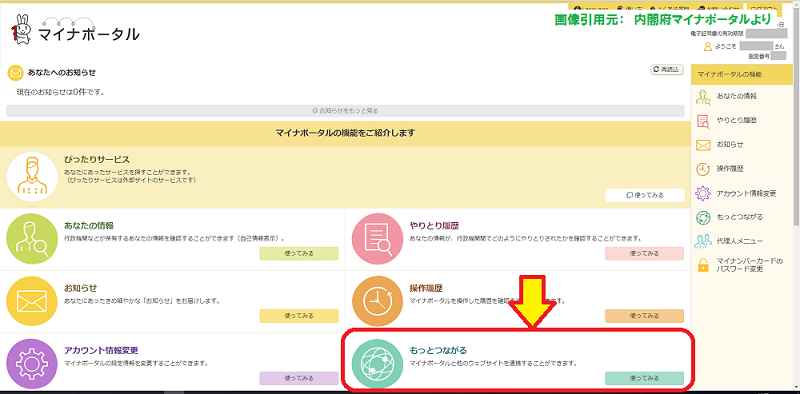Click the マイナポータル site title text

coord(88,34)
